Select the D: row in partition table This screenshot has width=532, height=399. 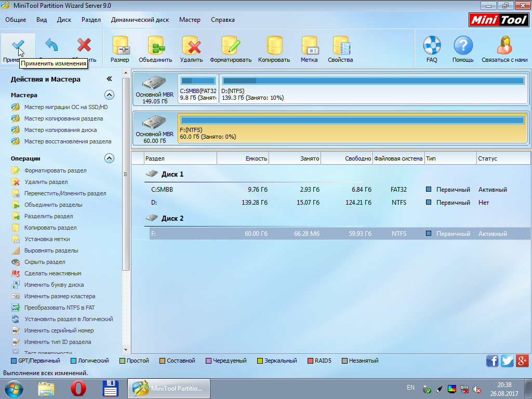click(x=331, y=203)
